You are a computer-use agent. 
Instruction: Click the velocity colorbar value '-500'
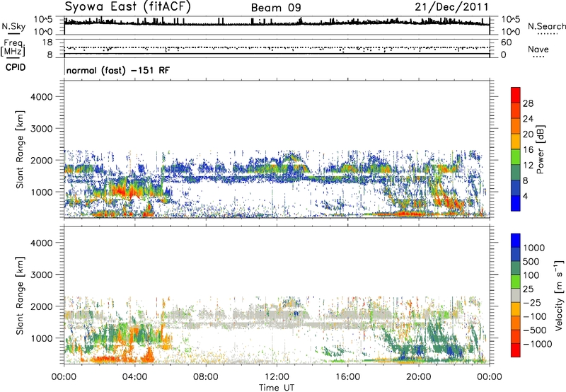click(535, 330)
